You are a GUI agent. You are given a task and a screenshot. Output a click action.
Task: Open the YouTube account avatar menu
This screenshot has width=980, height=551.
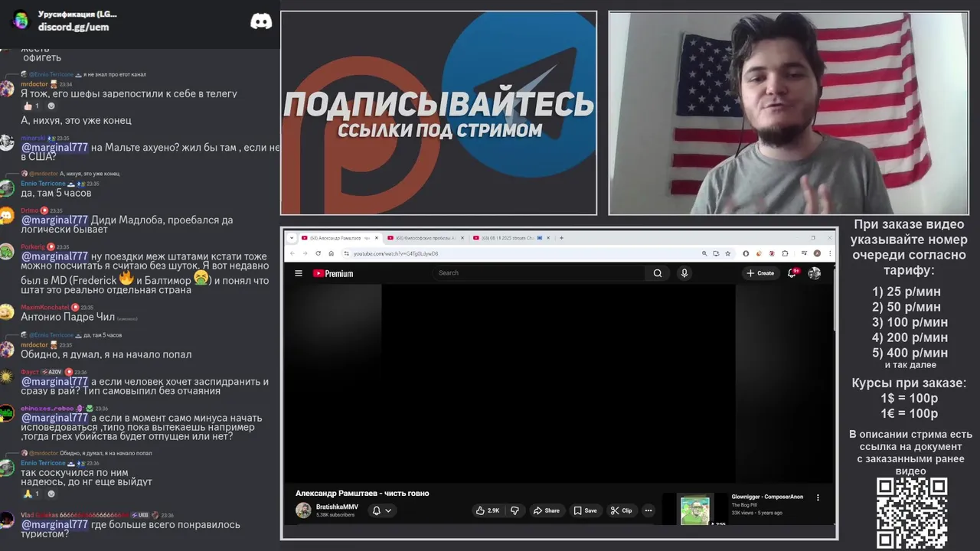[x=815, y=273]
